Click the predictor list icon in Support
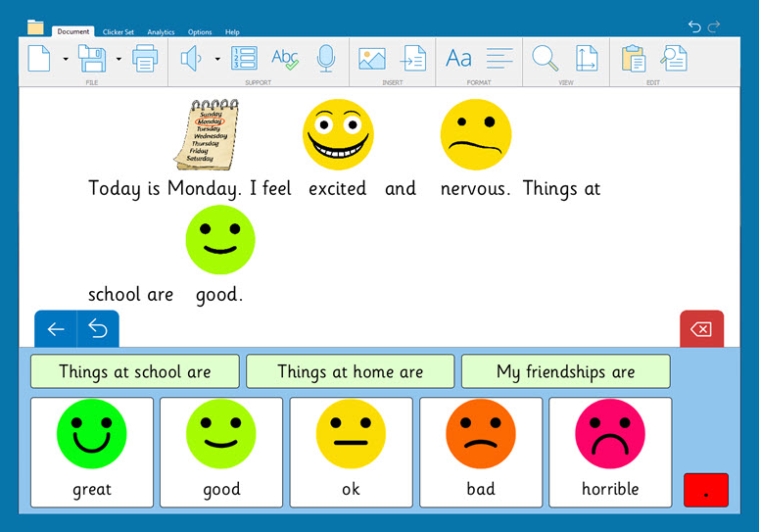The height and width of the screenshot is (532, 760). pyautogui.click(x=244, y=59)
